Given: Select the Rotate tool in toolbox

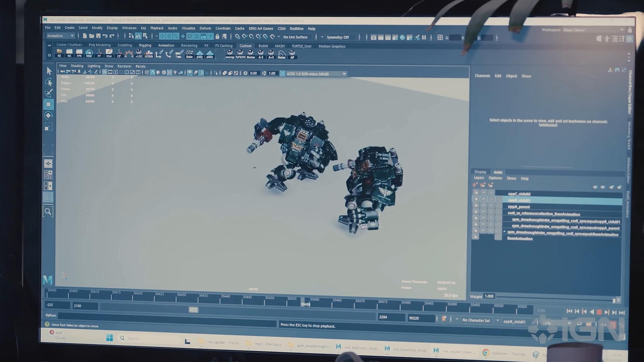Looking at the screenshot, I should [x=48, y=116].
